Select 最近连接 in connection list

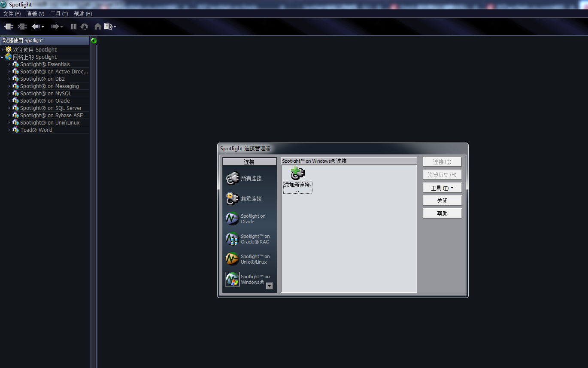pos(244,198)
